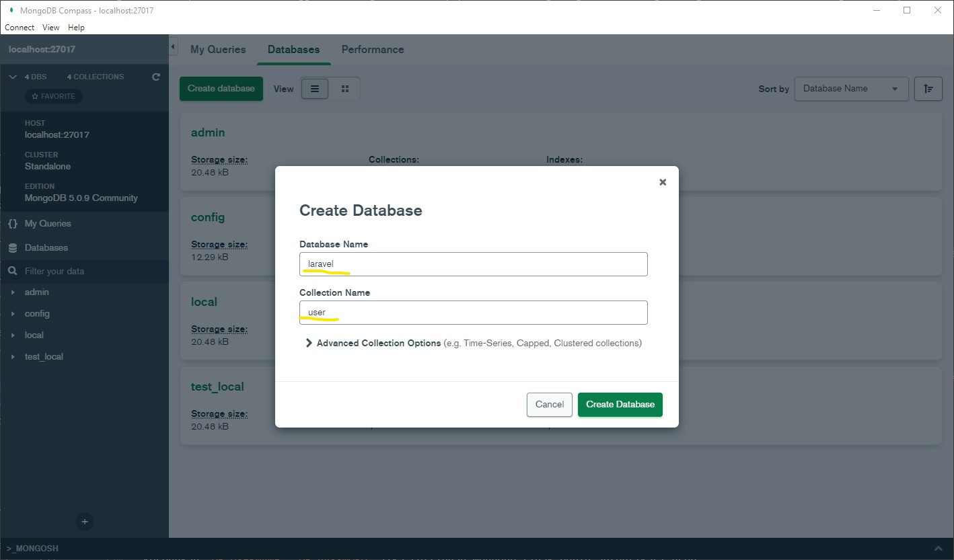The width and height of the screenshot is (954, 560).
Task: Toggle the sort direction button
Action: coord(928,89)
